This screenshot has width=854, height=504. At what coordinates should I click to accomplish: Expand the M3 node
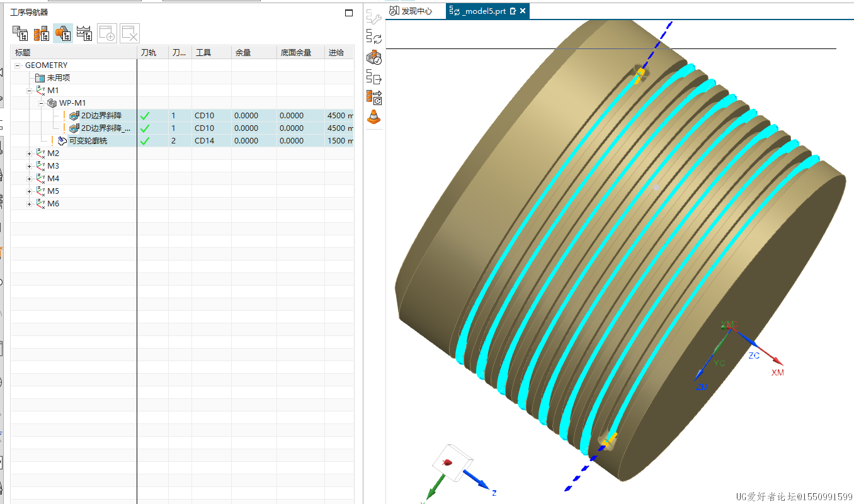(x=29, y=166)
